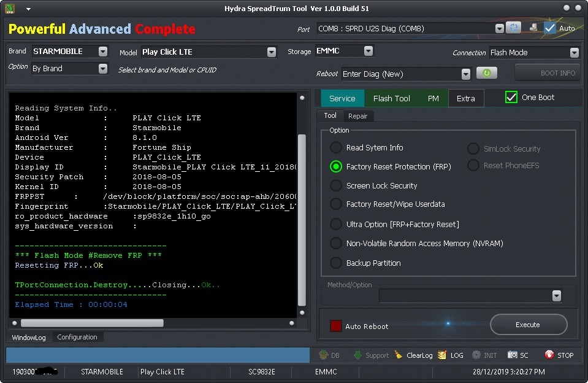Open the Repair sub-tab
Viewport: 588px width, 383px height.
coord(357,116)
